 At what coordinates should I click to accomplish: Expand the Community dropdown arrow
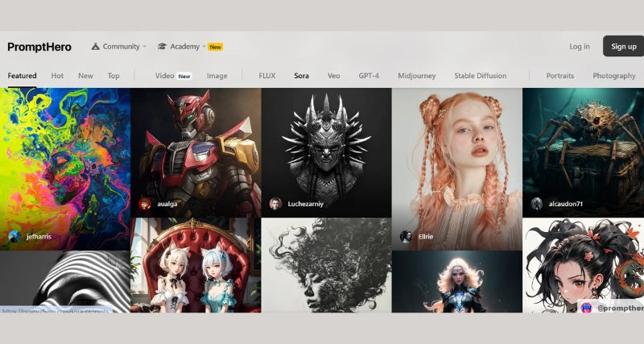coord(145,47)
